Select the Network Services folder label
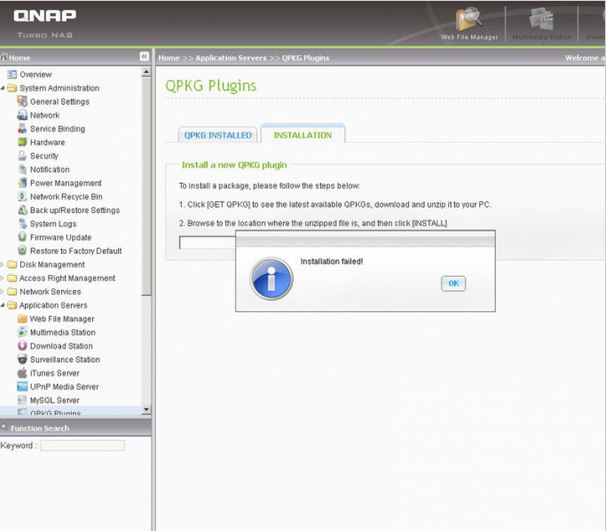The image size is (607, 531). 50,292
